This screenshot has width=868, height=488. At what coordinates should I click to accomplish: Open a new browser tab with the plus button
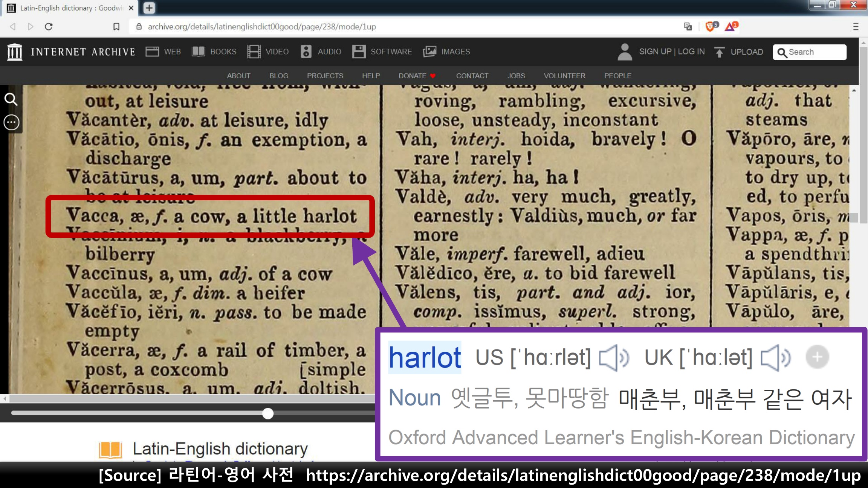(x=149, y=8)
